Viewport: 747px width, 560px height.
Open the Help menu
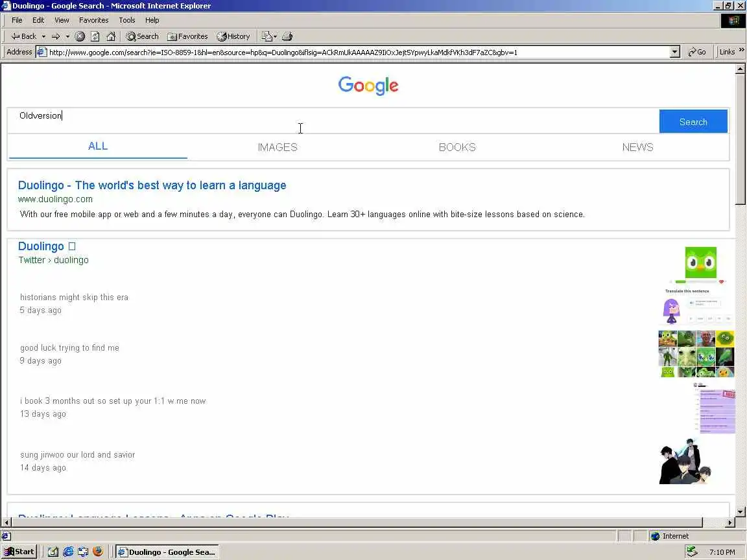coord(152,20)
